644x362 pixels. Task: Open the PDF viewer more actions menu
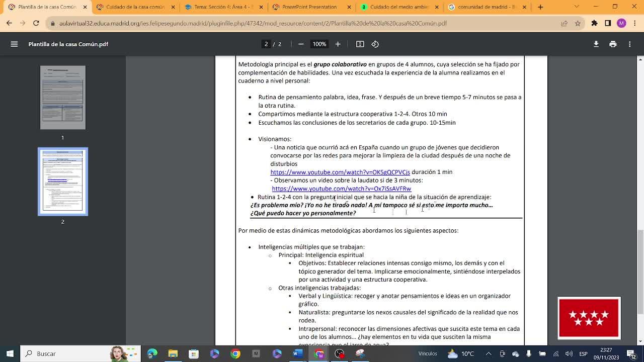point(629,44)
